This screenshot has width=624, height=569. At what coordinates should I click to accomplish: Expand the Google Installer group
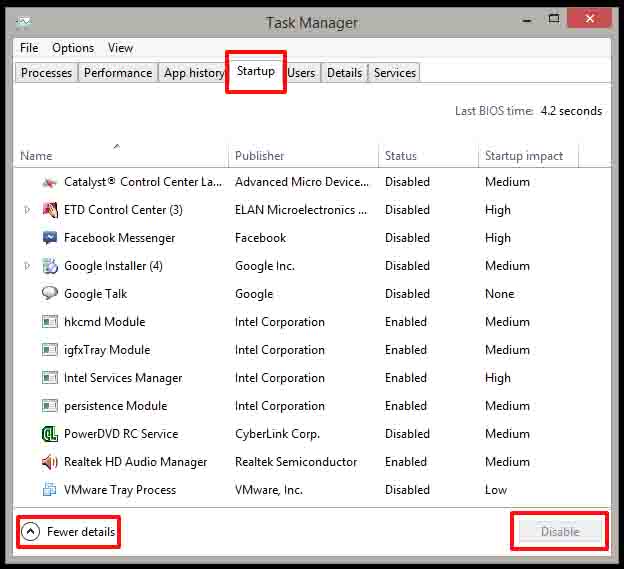(x=27, y=266)
